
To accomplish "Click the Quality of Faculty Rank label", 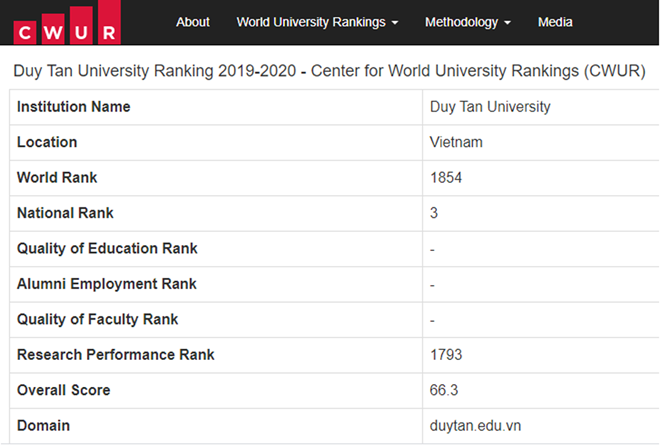I will (97, 319).
